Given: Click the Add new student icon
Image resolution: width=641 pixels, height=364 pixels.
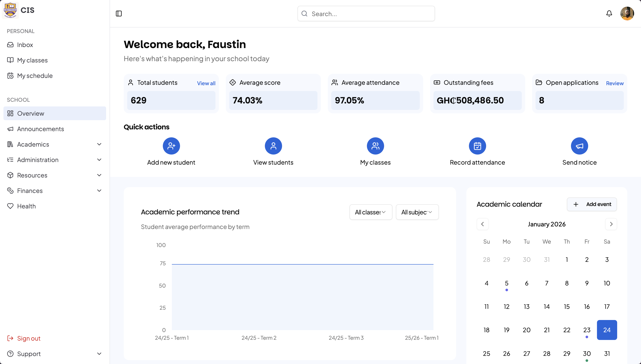Looking at the screenshot, I should 171,146.
